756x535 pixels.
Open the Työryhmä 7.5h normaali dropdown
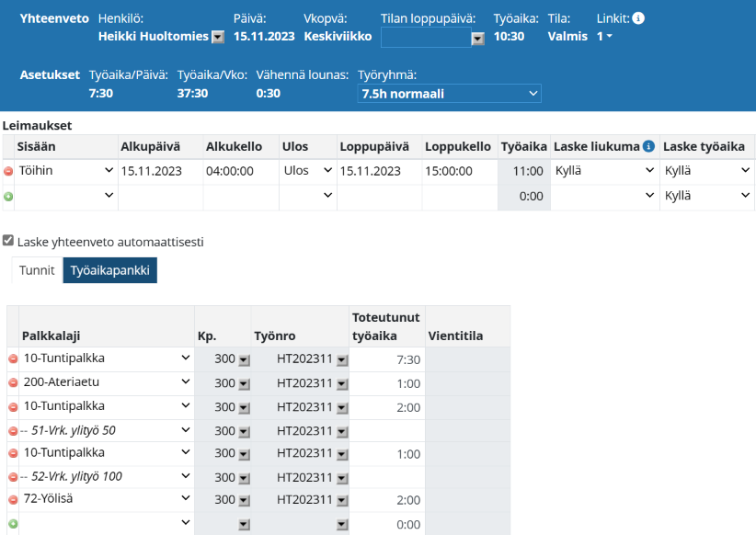click(x=449, y=94)
